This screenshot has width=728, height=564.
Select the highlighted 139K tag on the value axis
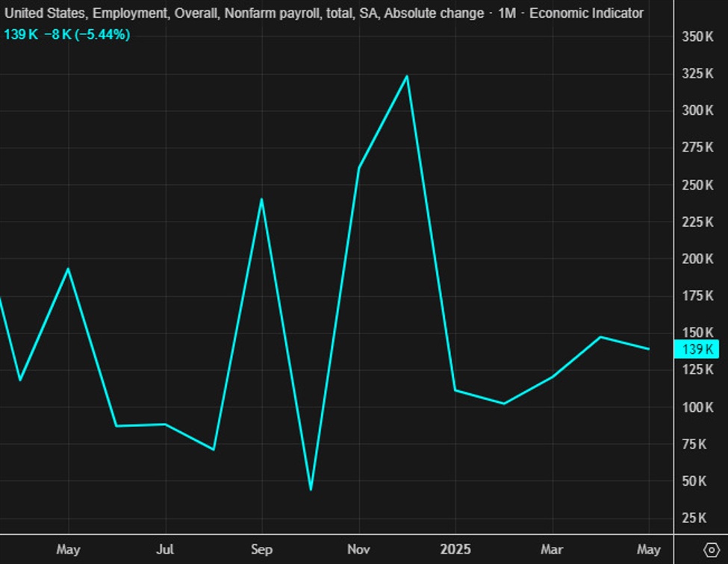(x=695, y=349)
